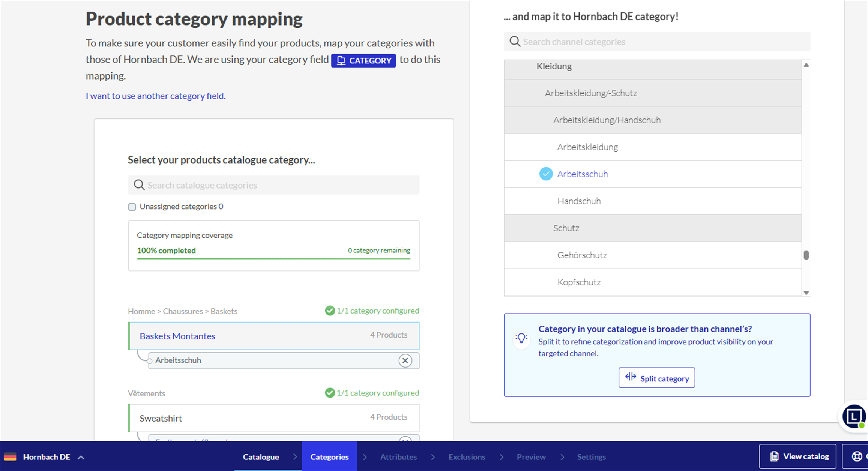Expand the Hornbach DE channel chevron
The image size is (868, 471).
click(x=81, y=457)
